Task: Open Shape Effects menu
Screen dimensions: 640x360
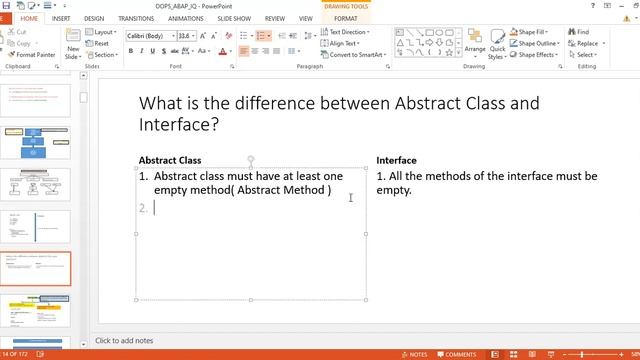Action: click(533, 55)
